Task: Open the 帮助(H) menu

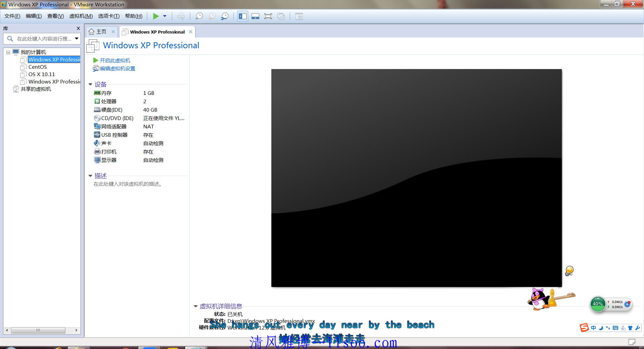Action: (x=133, y=16)
